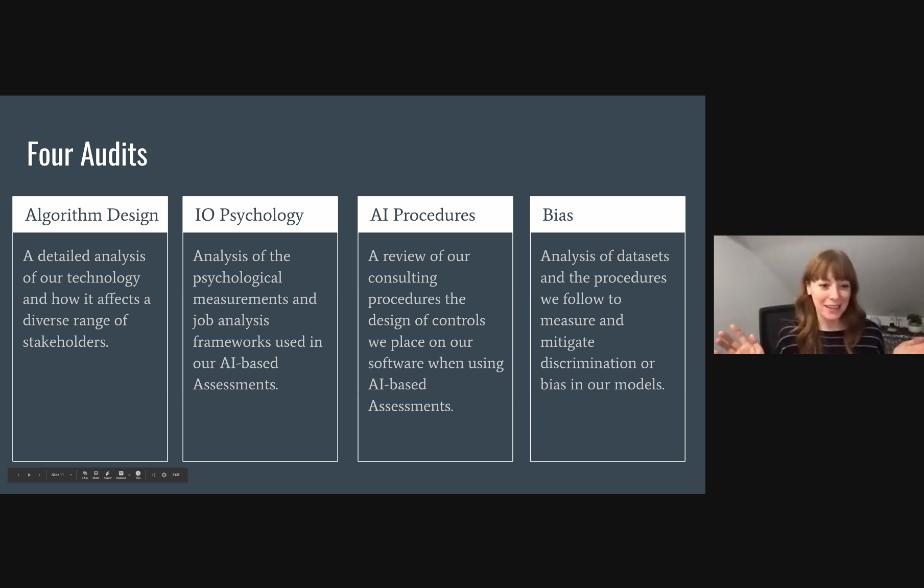The height and width of the screenshot is (588, 924).
Task: Select the Bias card header
Action: (558, 215)
